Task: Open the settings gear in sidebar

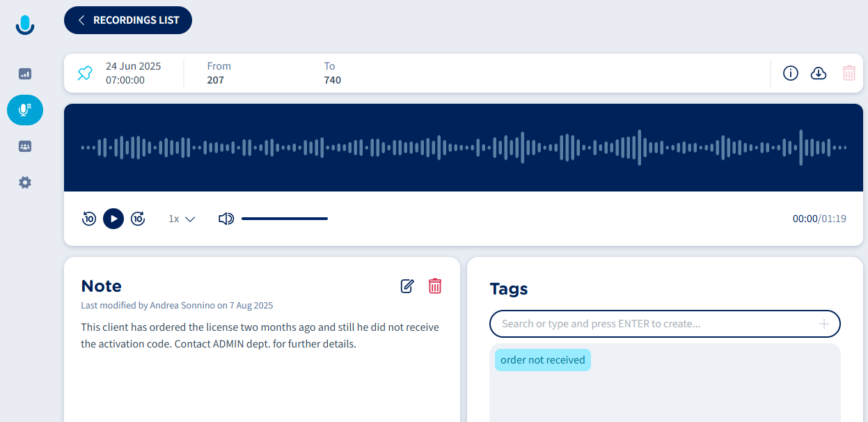Action: pos(25,182)
